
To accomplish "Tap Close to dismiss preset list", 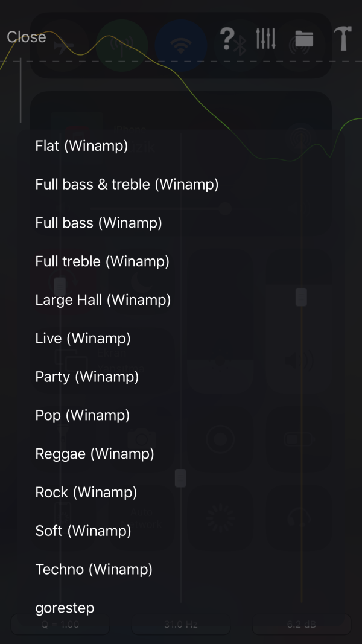I will (x=27, y=37).
